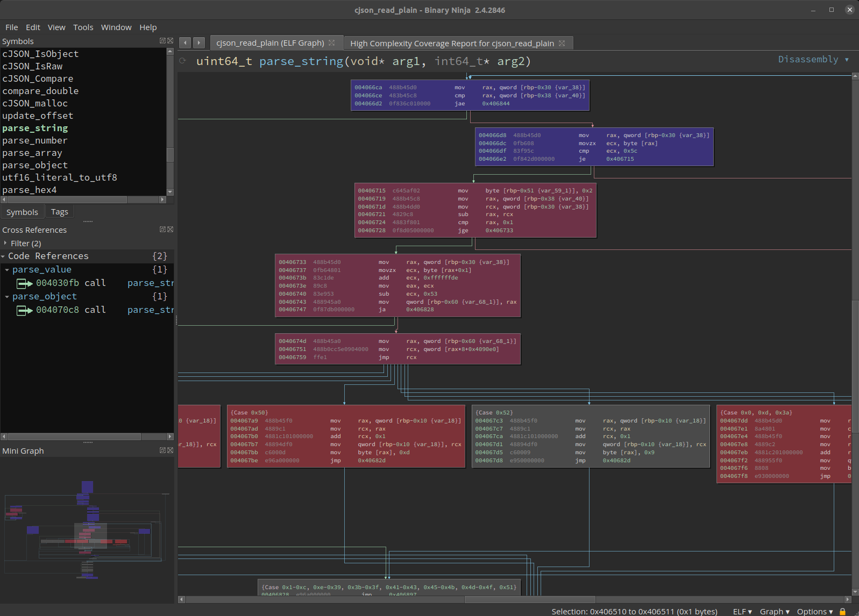859x616 pixels.
Task: Click the graph view scroll-right arrow
Action: pyautogui.click(x=848, y=599)
